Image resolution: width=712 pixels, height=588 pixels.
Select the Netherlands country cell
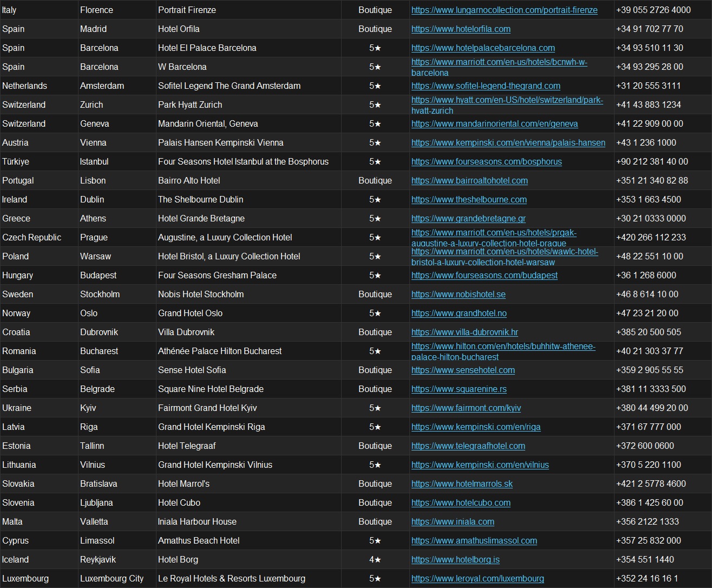(39, 86)
